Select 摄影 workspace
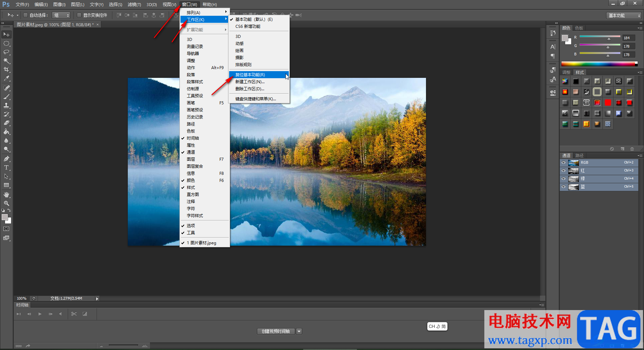This screenshot has height=350, width=644. point(259,58)
